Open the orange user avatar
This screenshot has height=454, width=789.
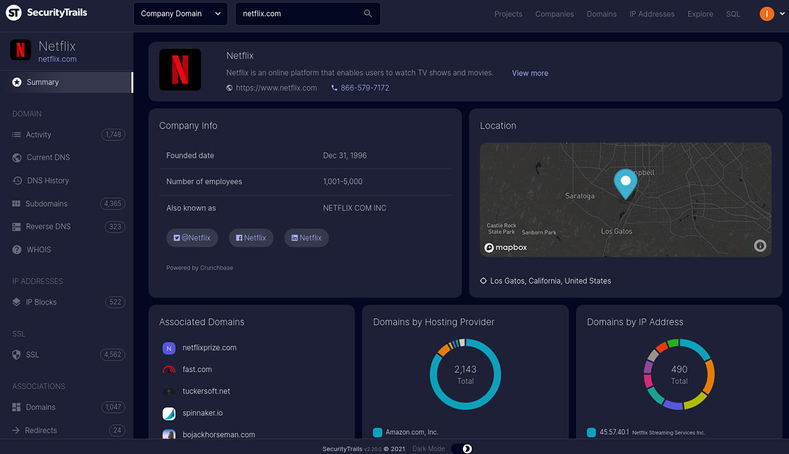(766, 14)
